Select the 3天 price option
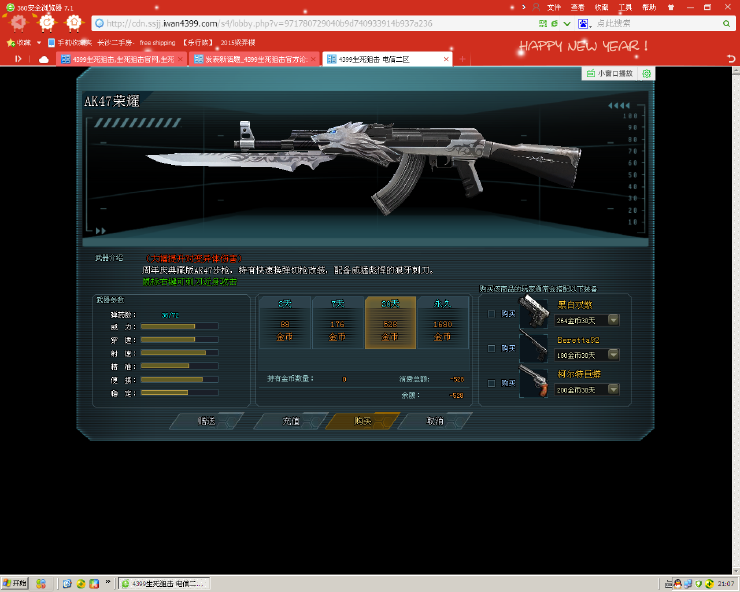This screenshot has height=592, width=740. click(285, 322)
